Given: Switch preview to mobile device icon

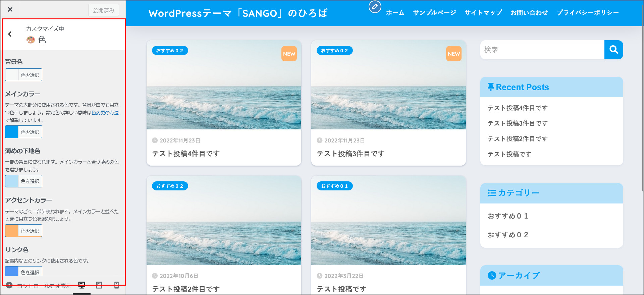Looking at the screenshot, I should click(x=116, y=285).
